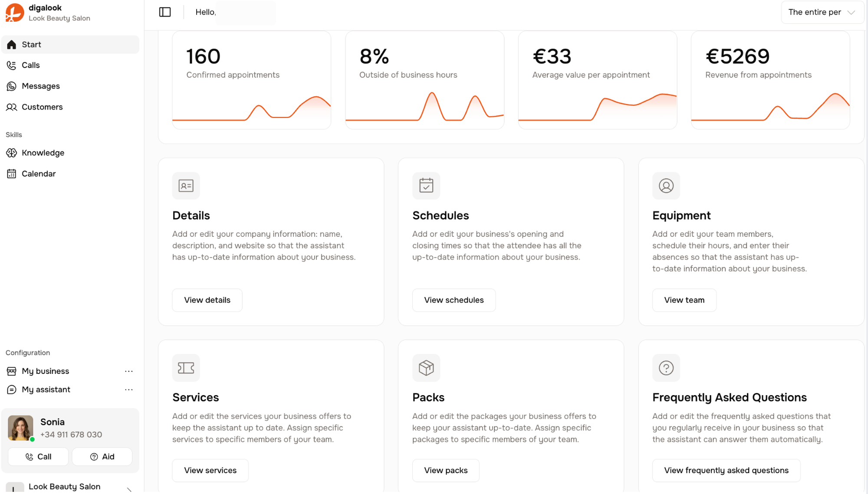Open the Calendar skill
This screenshot has width=868, height=494.
[x=39, y=173]
